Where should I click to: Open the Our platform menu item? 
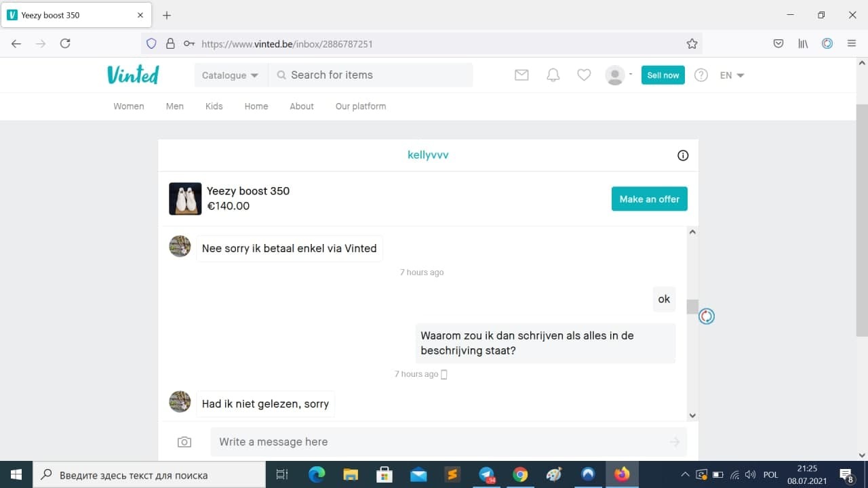click(361, 106)
